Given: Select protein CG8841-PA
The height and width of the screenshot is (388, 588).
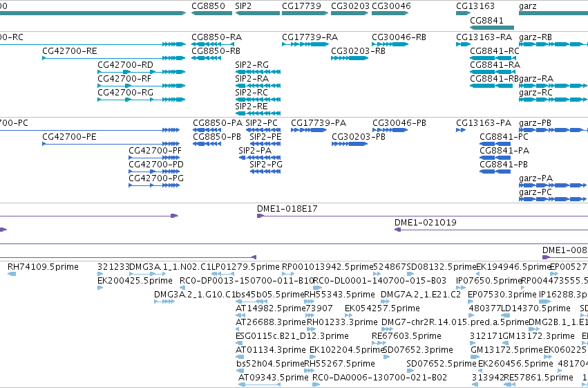Looking at the screenshot, I should point(495,158).
